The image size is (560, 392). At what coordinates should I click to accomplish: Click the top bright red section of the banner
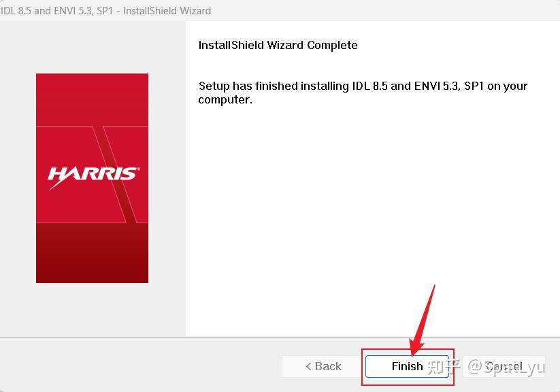click(92, 99)
